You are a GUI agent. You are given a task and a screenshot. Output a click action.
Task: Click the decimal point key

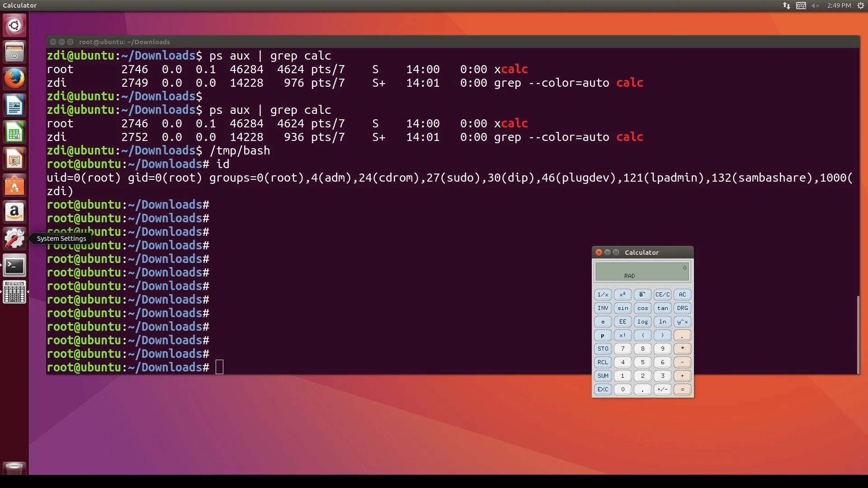point(643,389)
